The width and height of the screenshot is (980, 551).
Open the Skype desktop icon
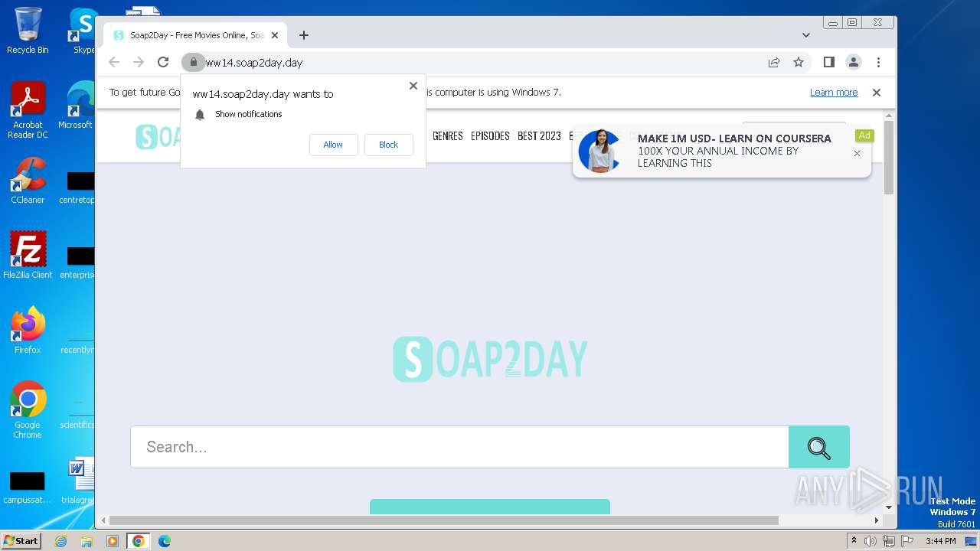click(83, 31)
